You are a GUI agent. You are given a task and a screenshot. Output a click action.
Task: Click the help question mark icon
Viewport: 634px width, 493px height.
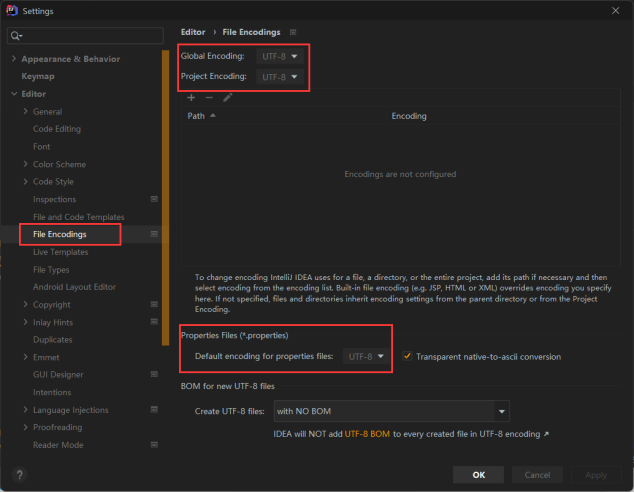(x=19, y=474)
